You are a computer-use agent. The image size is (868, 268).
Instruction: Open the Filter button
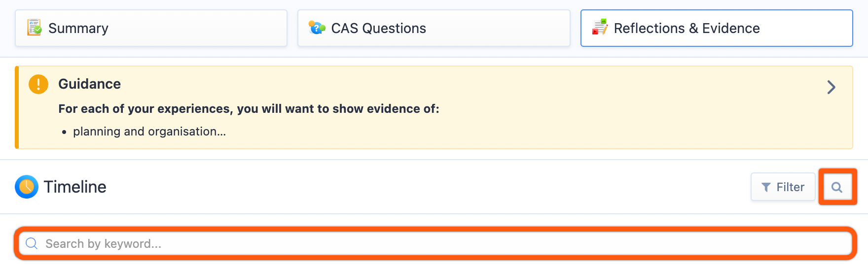click(783, 187)
